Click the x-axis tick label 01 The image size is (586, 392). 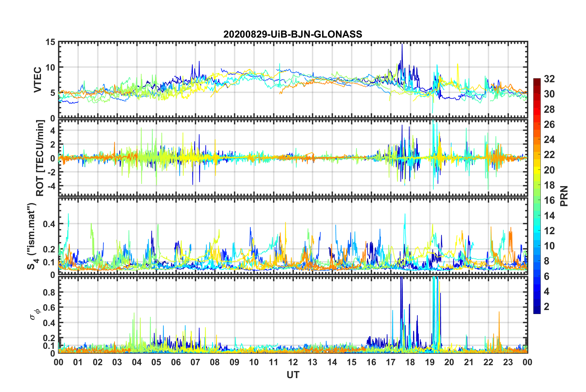tap(78, 362)
